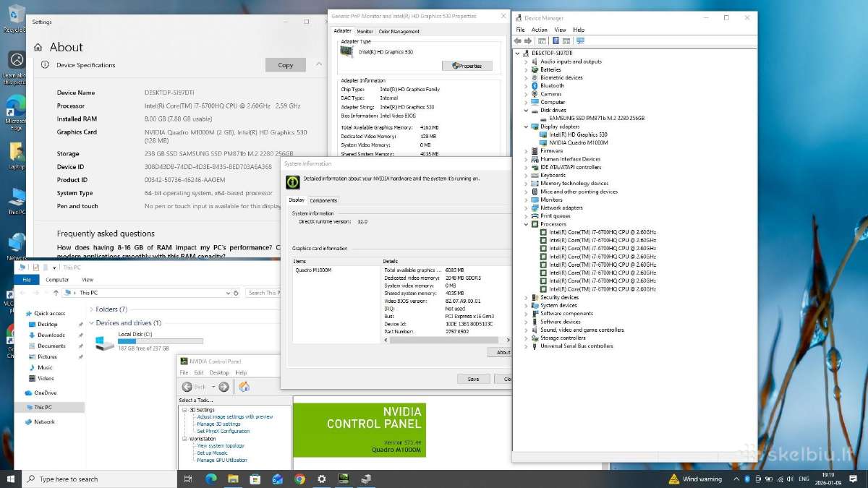Screen dimensions: 868x488
Task: Select Intel(R) HD Graphics 530 in Device Manager
Action: click(x=578, y=134)
